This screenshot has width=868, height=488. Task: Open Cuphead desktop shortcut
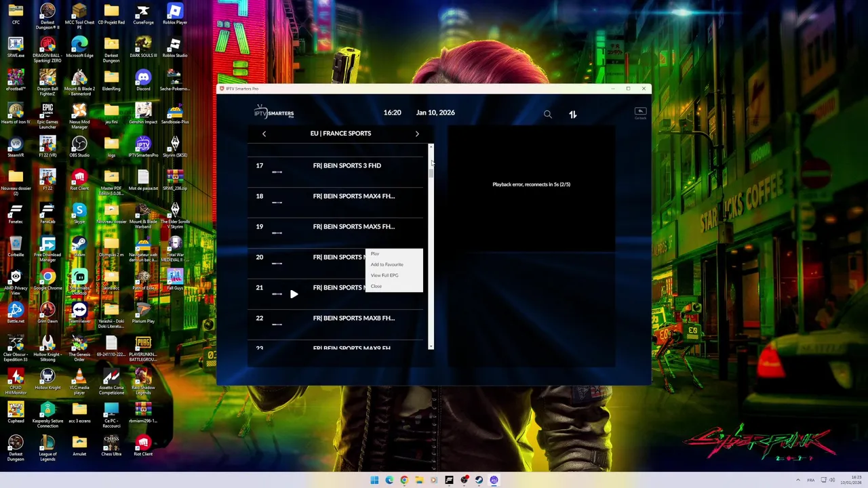(16, 413)
